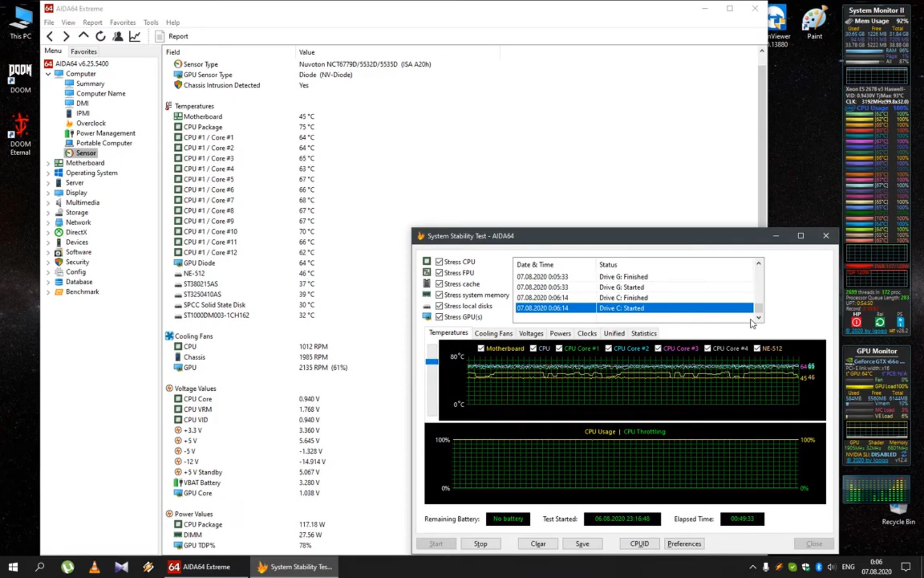Image resolution: width=924 pixels, height=578 pixels.
Task: Toggle the Stress local disks checkbox
Action: [439, 306]
